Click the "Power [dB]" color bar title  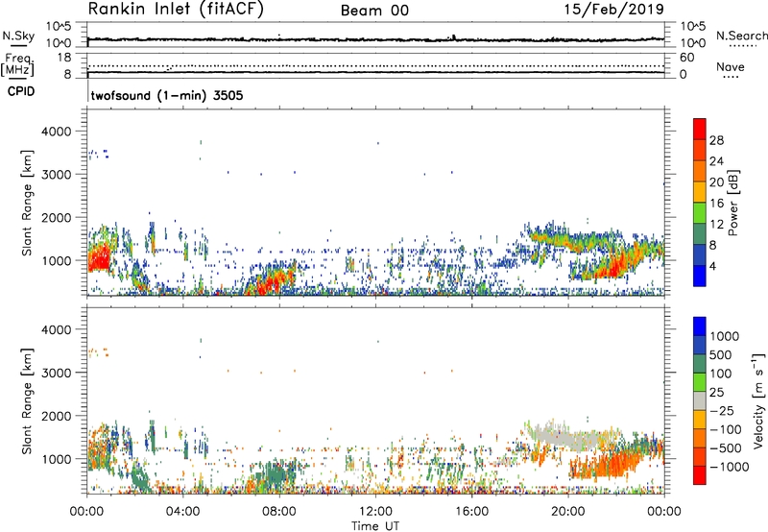click(732, 203)
